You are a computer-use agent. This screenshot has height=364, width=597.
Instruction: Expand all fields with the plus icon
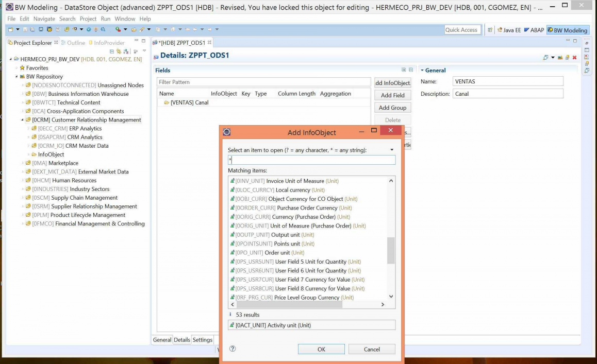point(404,69)
